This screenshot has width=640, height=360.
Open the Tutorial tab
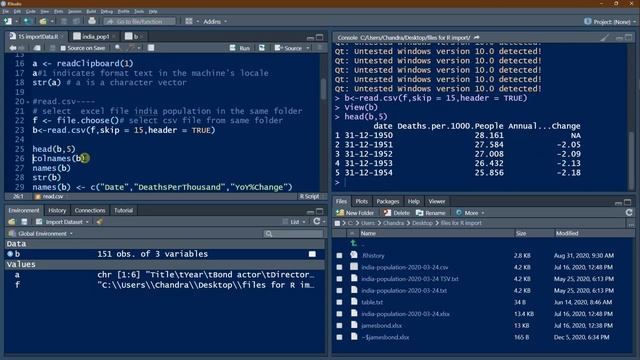123,210
